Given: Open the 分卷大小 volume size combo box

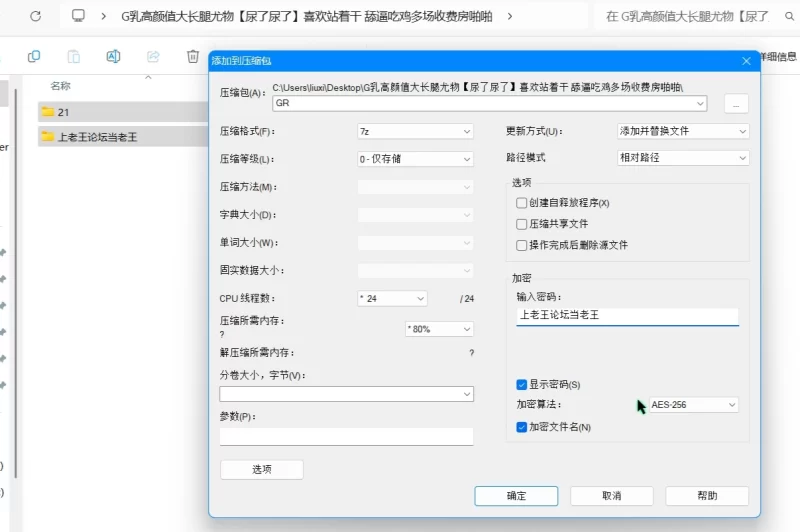Looking at the screenshot, I should pyautogui.click(x=346, y=394).
